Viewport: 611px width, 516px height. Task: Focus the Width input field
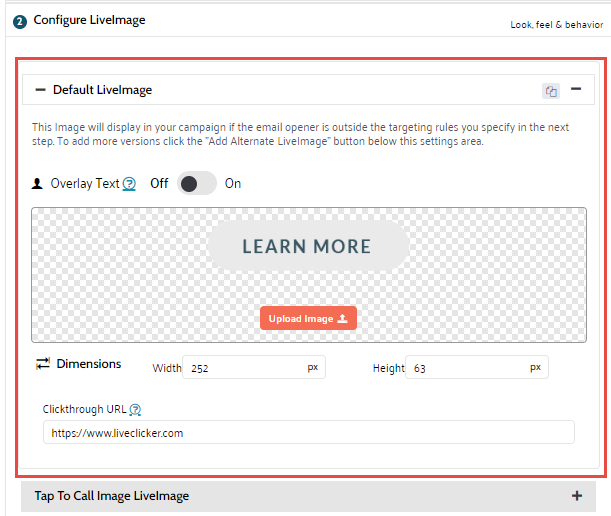254,367
